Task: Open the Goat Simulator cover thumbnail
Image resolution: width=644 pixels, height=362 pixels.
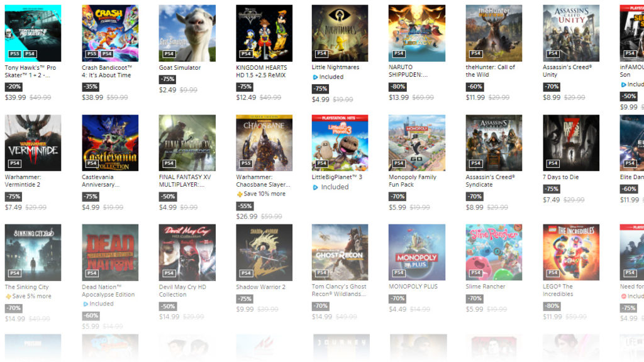Action: 187,33
